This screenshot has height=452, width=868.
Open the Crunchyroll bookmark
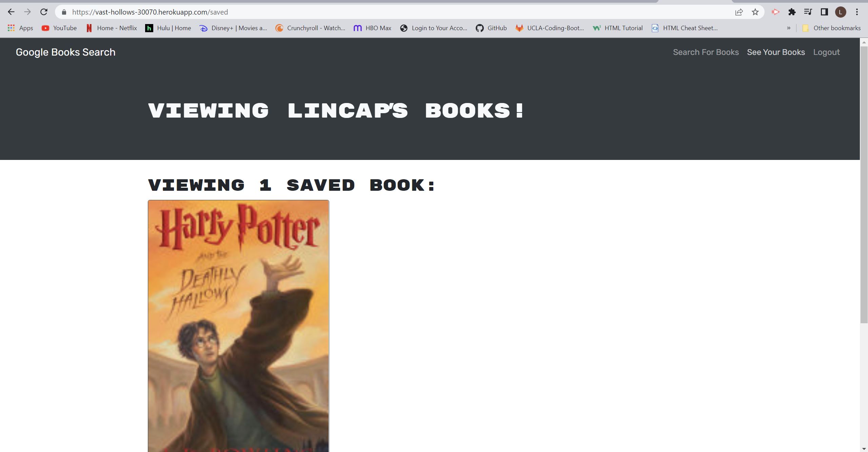pyautogui.click(x=310, y=28)
